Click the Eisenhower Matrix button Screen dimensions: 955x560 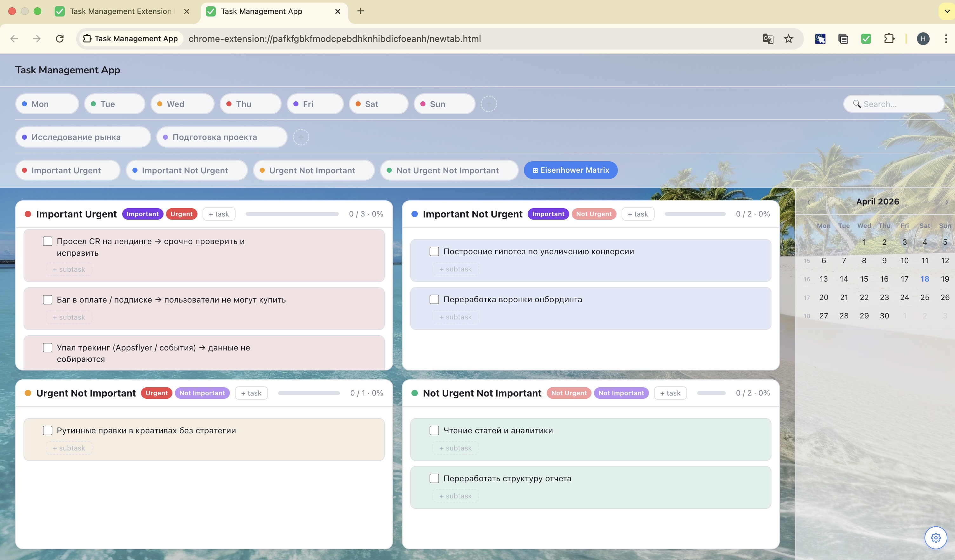(570, 170)
